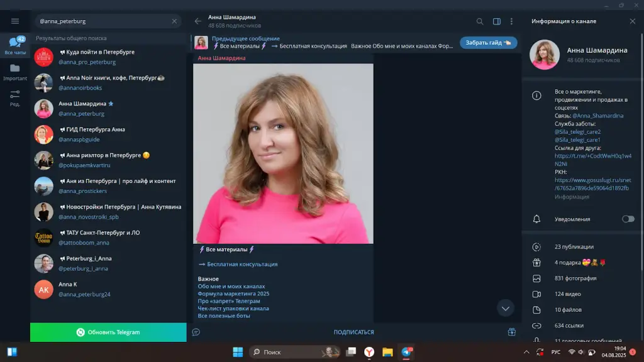Viewport: 644px width, 362px height.
Task: Open ТАТУ Санкт-Петербург и ЛО result
Action: pyautogui.click(x=108, y=238)
